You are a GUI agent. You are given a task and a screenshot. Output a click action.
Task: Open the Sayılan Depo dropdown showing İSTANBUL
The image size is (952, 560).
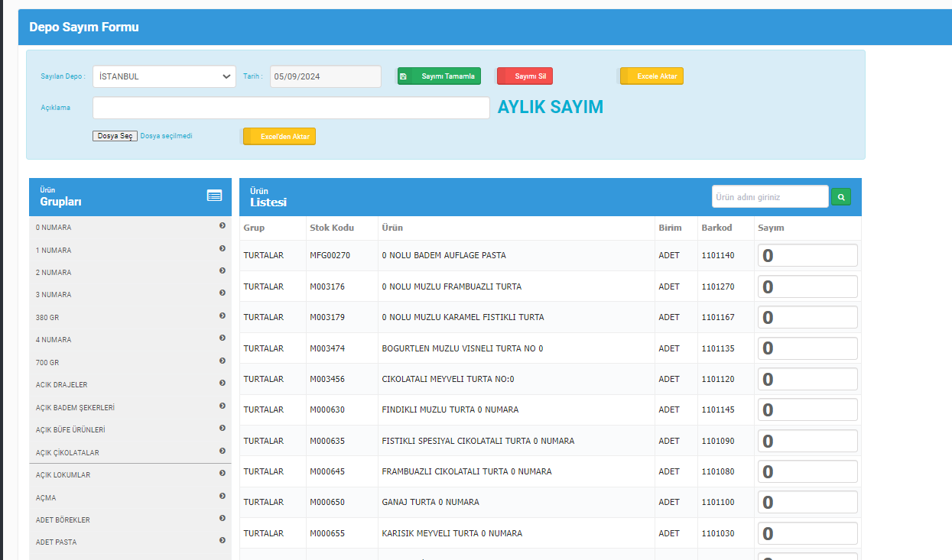(x=164, y=76)
